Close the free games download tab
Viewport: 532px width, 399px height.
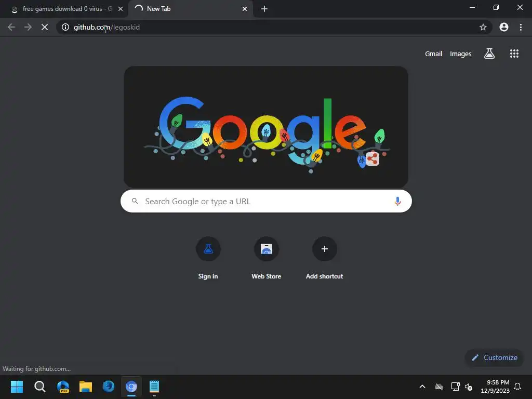[x=121, y=9]
